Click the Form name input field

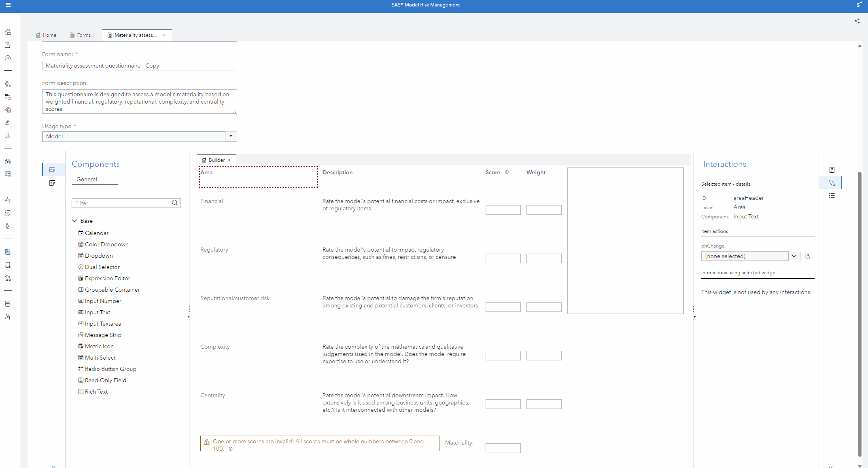coord(139,65)
